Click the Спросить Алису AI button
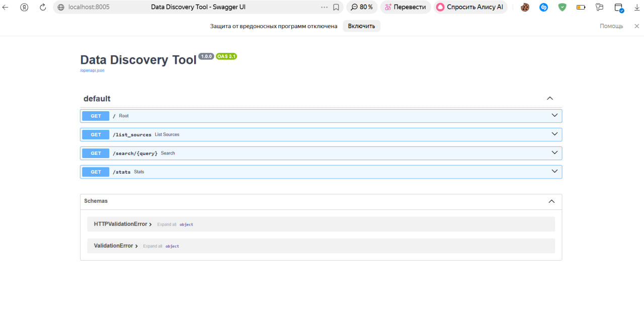This screenshot has height=312, width=644. [470, 8]
